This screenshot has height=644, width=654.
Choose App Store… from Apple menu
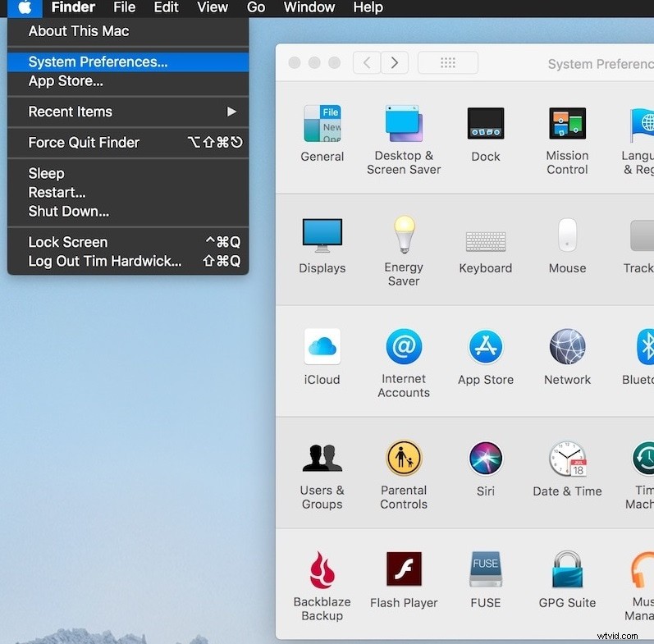coord(128,81)
